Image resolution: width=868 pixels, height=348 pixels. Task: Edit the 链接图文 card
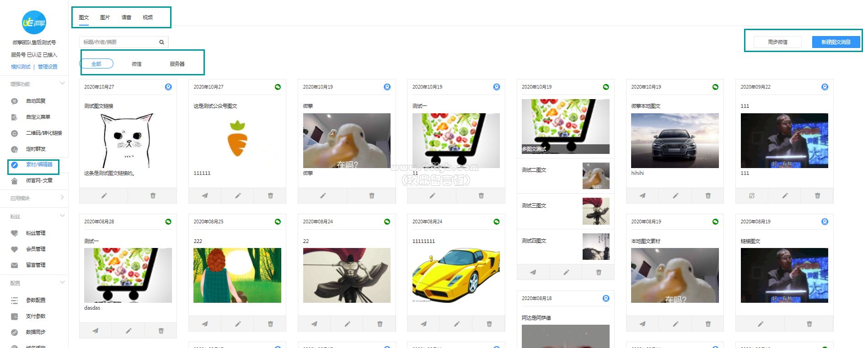(761, 324)
